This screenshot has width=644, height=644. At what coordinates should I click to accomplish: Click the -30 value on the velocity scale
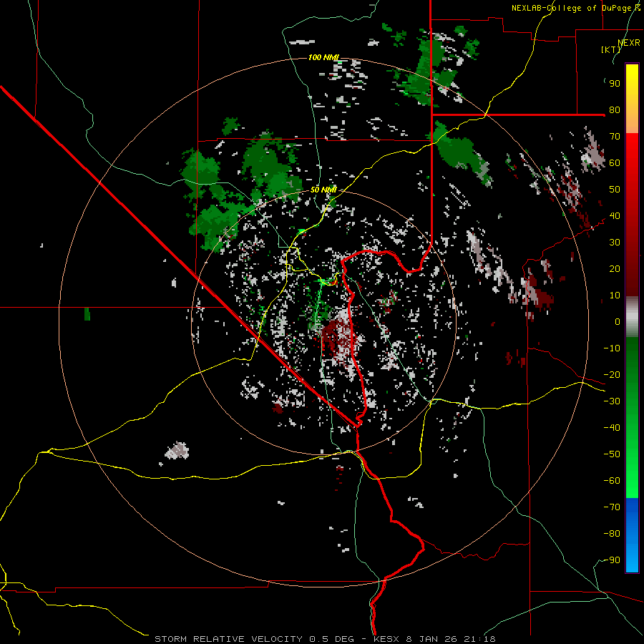pyautogui.click(x=612, y=401)
